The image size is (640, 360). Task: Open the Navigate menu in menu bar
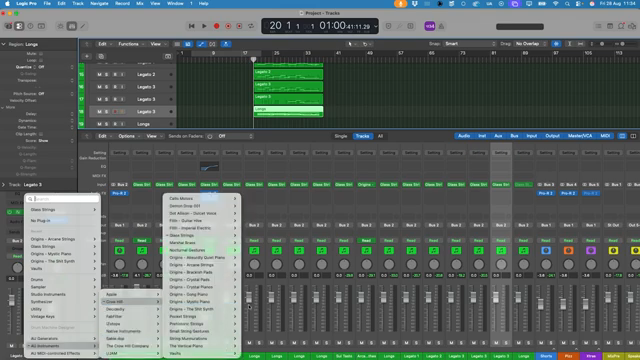99,4
